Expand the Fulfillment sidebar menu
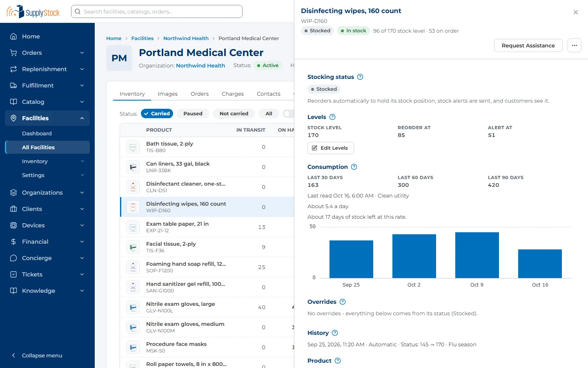The height and width of the screenshot is (368, 588). [x=47, y=85]
